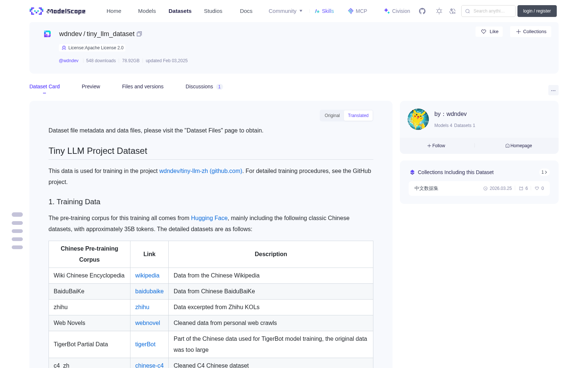588x368 pixels.
Task: Like this dataset
Action: pyautogui.click(x=490, y=32)
